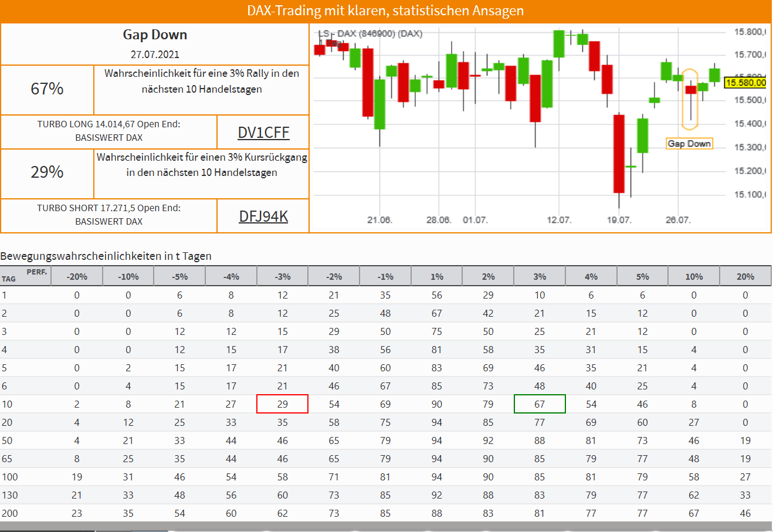Click the 48 cell in row 2, -1% column
Image resolution: width=773 pixels, height=532 pixels.
[385, 313]
